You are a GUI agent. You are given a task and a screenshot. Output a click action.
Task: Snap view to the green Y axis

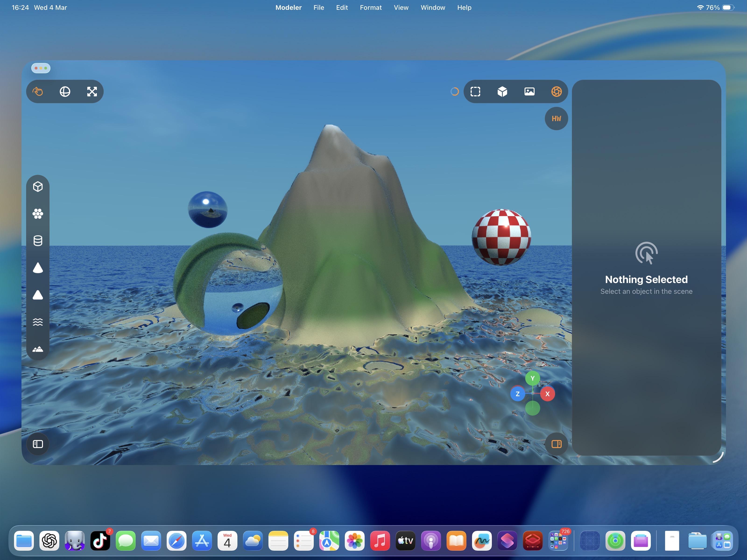point(532,378)
